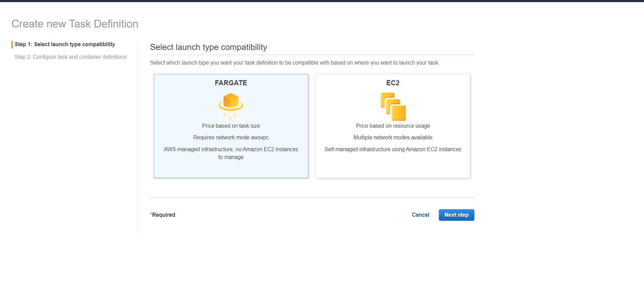The width and height of the screenshot is (644, 284).
Task: Go to Step 1: Select launch type compatibility
Action: click(x=65, y=45)
